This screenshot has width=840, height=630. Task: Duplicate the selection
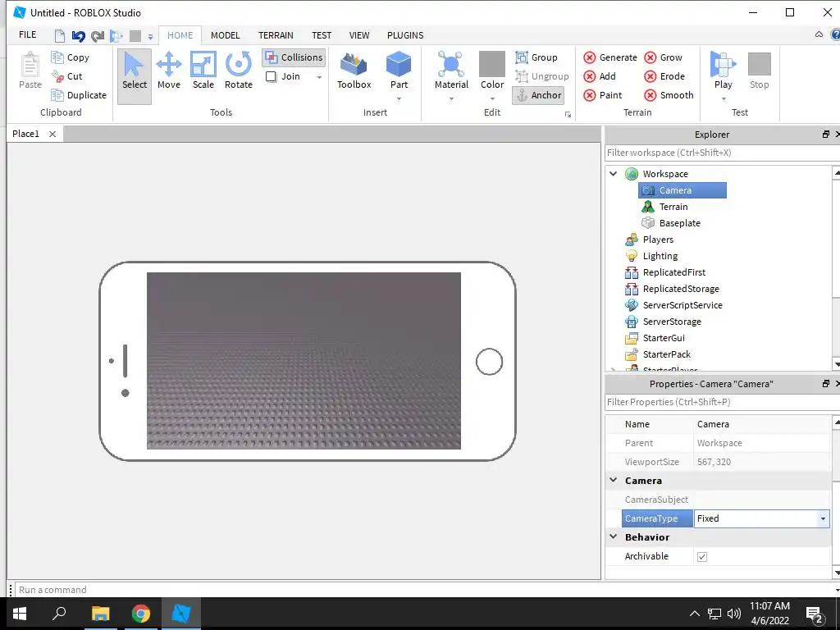click(79, 95)
